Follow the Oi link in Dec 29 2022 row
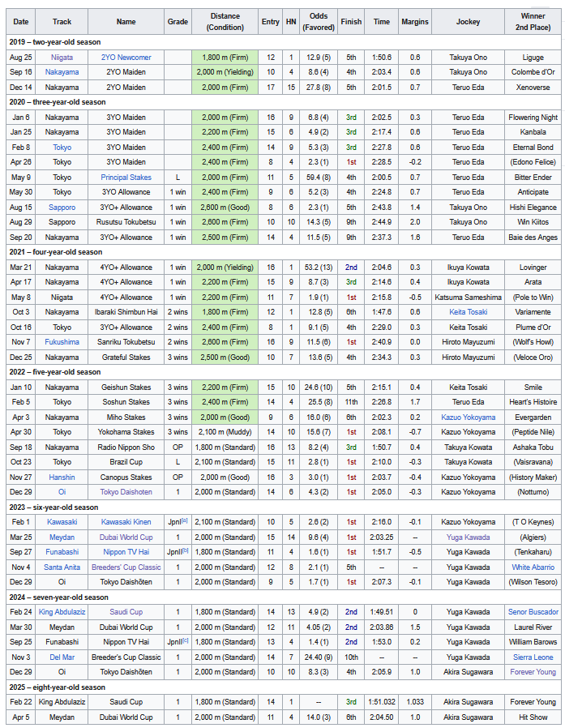565x728 pixels. click(x=62, y=491)
